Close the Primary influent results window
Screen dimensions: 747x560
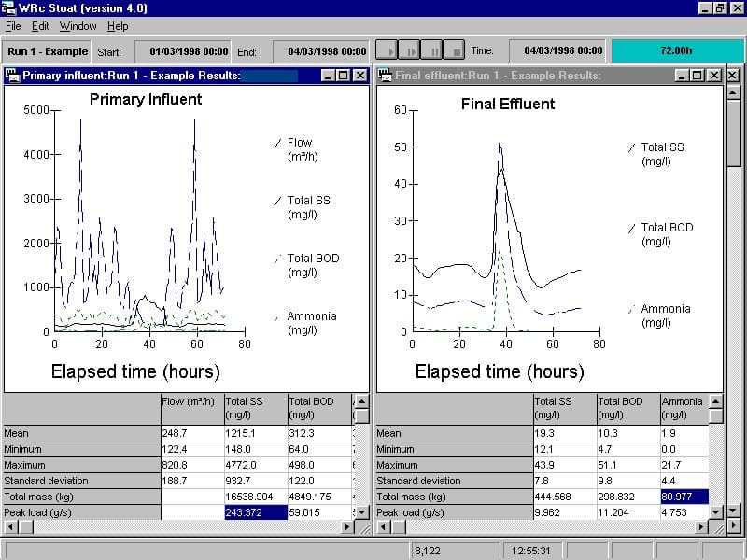tap(360, 76)
